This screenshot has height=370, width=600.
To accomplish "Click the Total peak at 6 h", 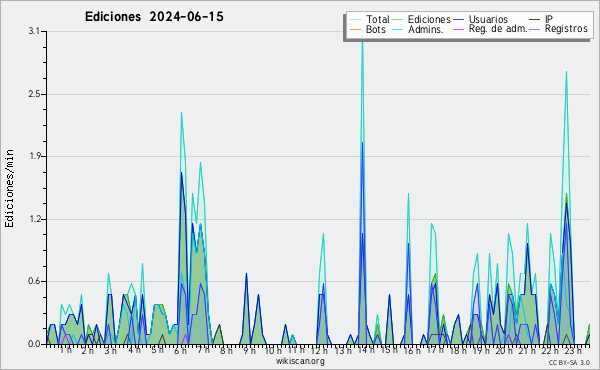I will pyautogui.click(x=181, y=113).
